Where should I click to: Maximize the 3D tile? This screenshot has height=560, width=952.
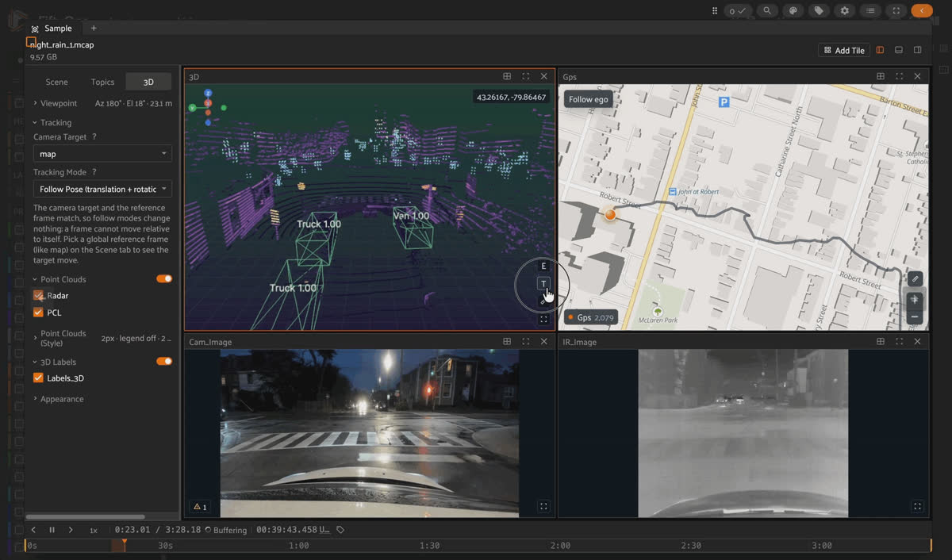tap(525, 76)
